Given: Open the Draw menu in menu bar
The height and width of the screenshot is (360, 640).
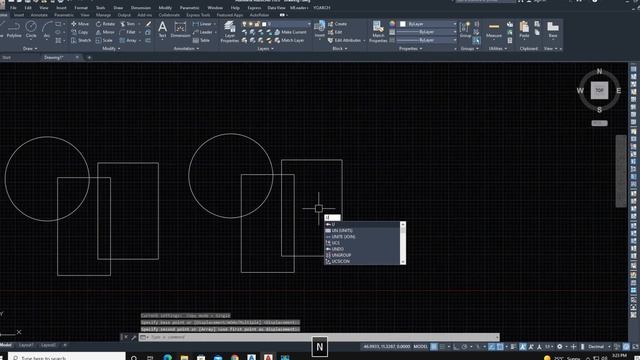Looking at the screenshot, I should click(118, 7).
